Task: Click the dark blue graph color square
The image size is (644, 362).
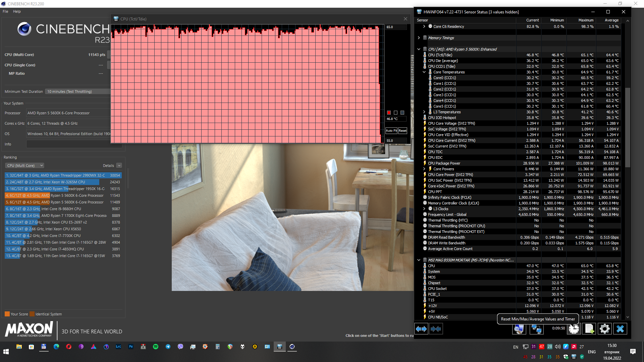Action: [x=402, y=113]
